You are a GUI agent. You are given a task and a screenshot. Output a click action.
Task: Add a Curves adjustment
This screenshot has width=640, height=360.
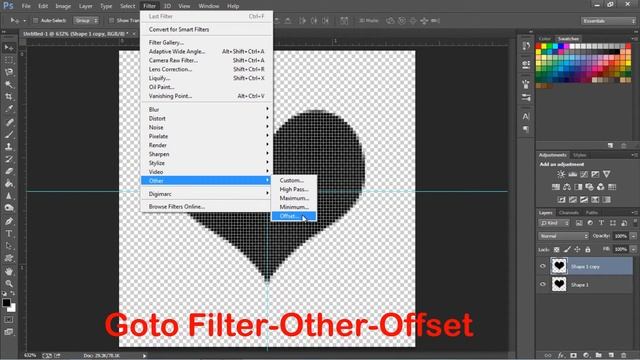pyautogui.click(x=584, y=174)
